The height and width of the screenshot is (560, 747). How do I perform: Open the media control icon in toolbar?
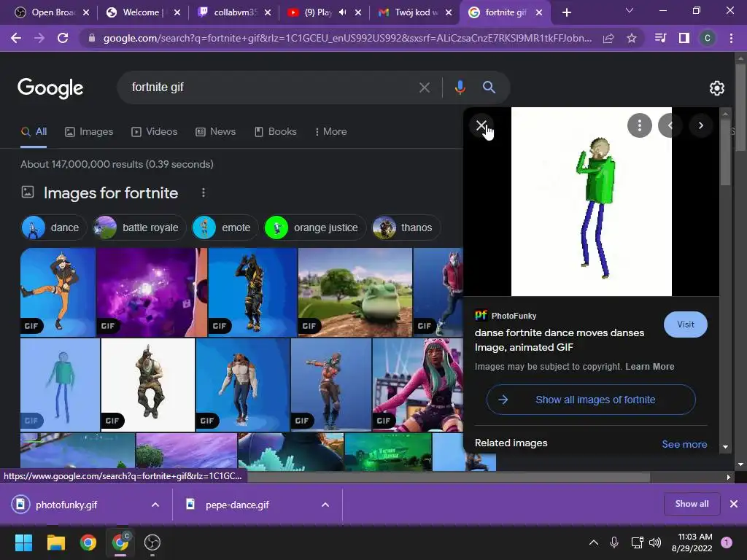click(660, 38)
